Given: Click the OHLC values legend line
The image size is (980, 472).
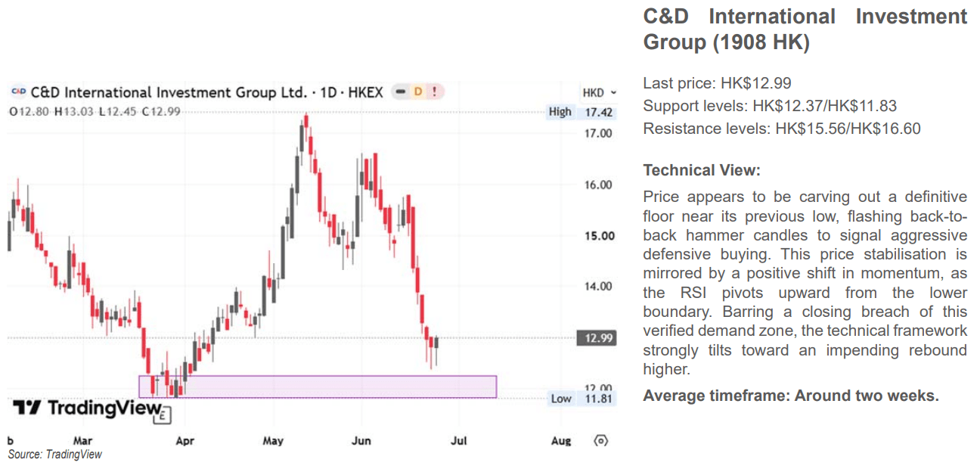Looking at the screenshot, I should (94, 112).
